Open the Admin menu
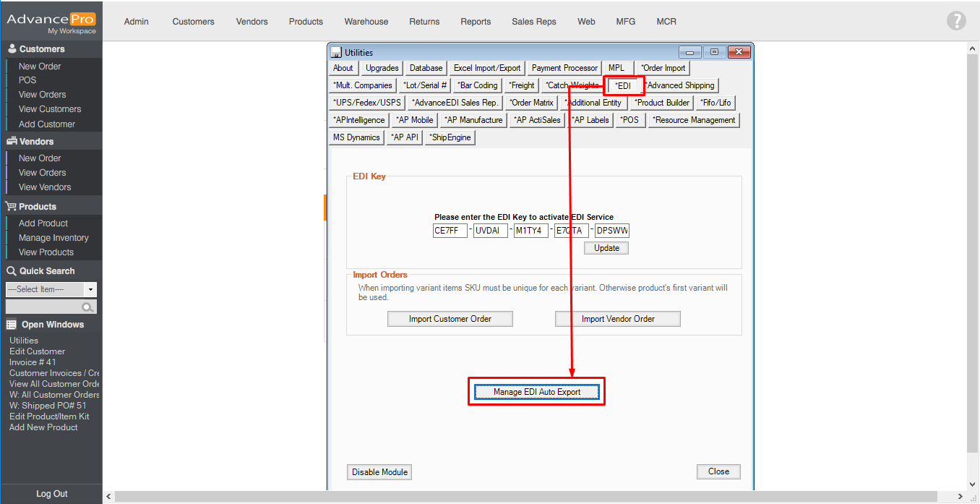980x504 pixels. 137,22
